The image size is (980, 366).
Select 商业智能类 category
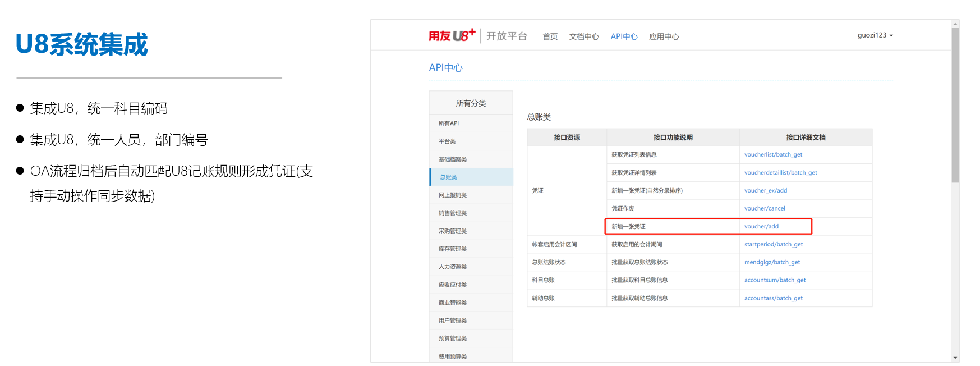(471, 303)
